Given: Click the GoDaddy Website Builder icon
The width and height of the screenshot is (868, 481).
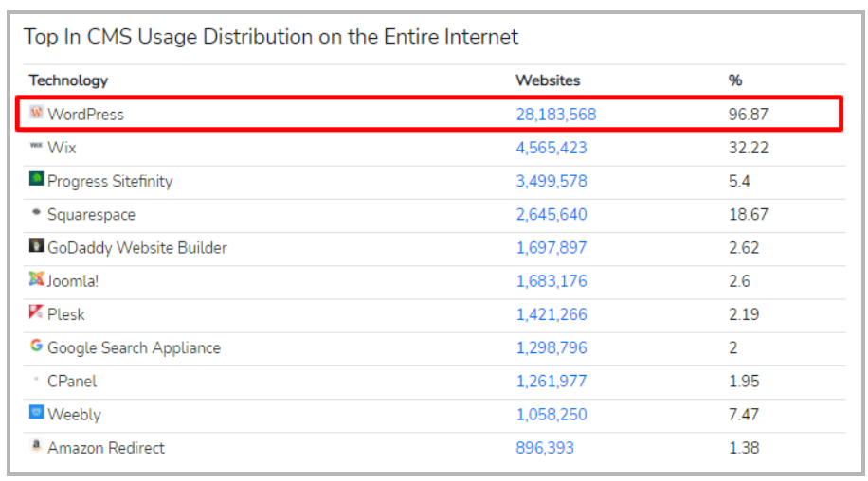Looking at the screenshot, I should coord(36,245).
